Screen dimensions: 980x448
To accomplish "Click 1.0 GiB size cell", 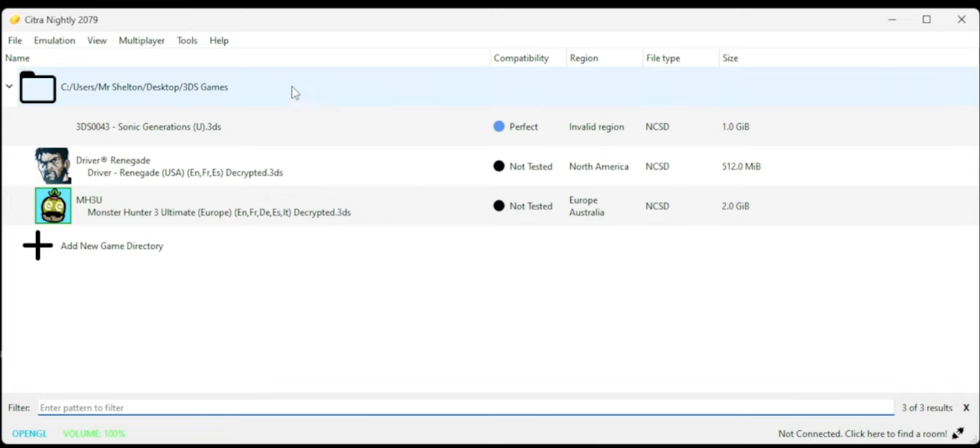I will pyautogui.click(x=736, y=127).
